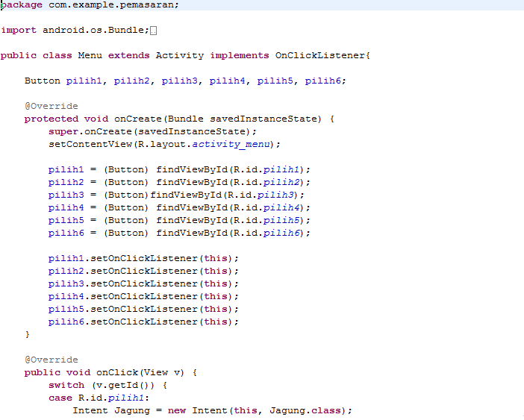Screen dimensions: 524x420
Task: Click the line 'pilih4.setOnClickListener(this);'
Action: click(x=143, y=296)
